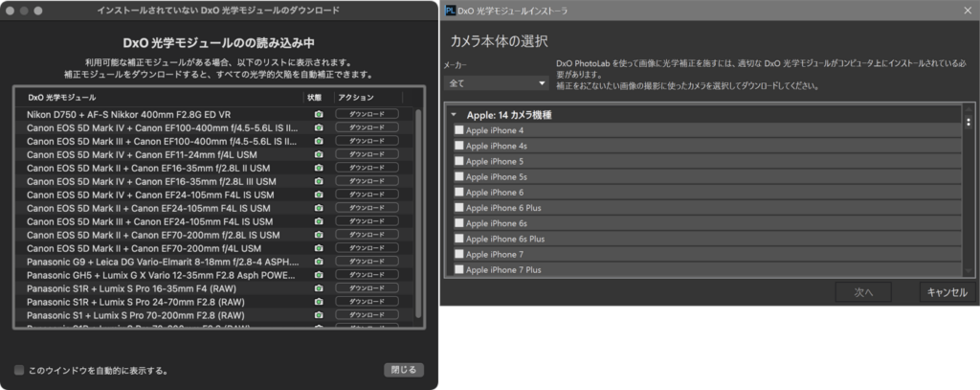
Task: Close the DxO 光学モジュールインストーラ window
Action: click(x=968, y=10)
